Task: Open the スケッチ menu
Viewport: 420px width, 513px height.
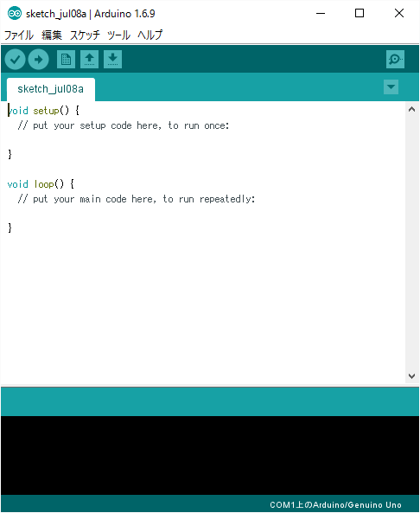Action: point(85,35)
